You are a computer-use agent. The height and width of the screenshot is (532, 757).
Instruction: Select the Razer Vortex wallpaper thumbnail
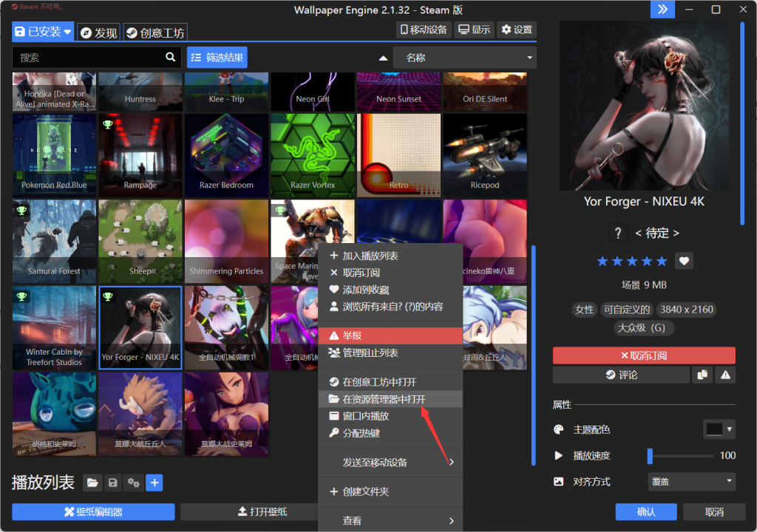[313, 155]
